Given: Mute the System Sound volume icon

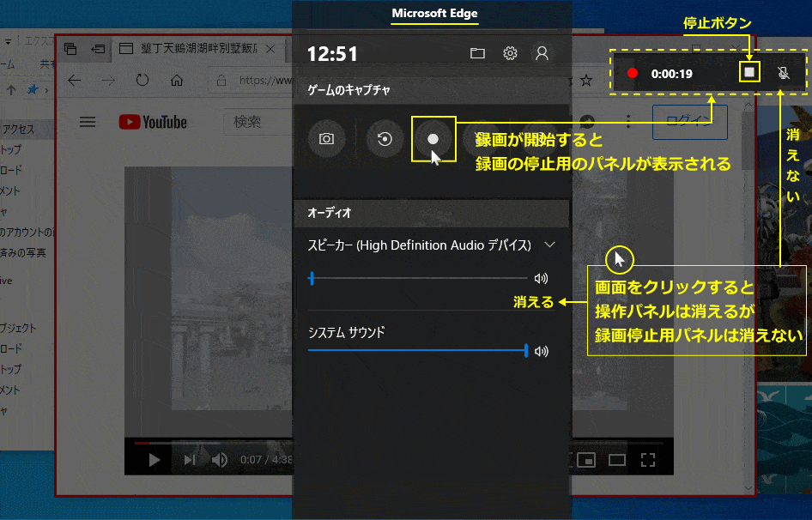Looking at the screenshot, I should (541, 352).
